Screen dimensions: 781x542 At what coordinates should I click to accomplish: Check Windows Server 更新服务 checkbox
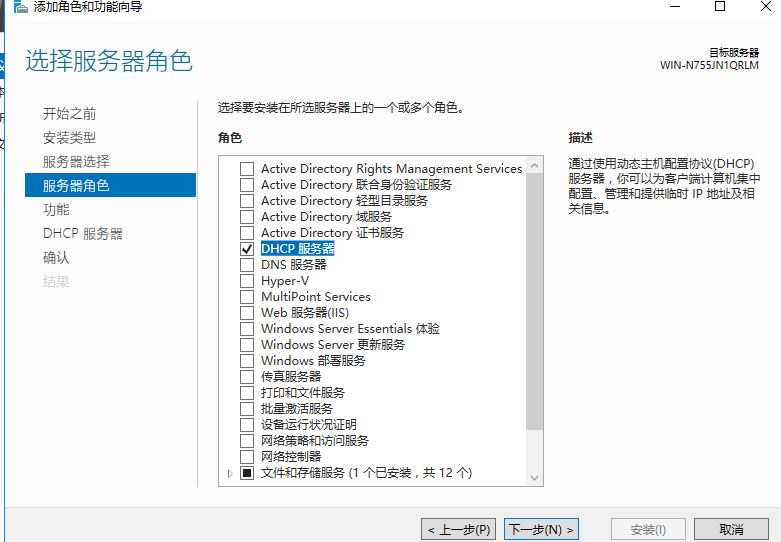(247, 345)
